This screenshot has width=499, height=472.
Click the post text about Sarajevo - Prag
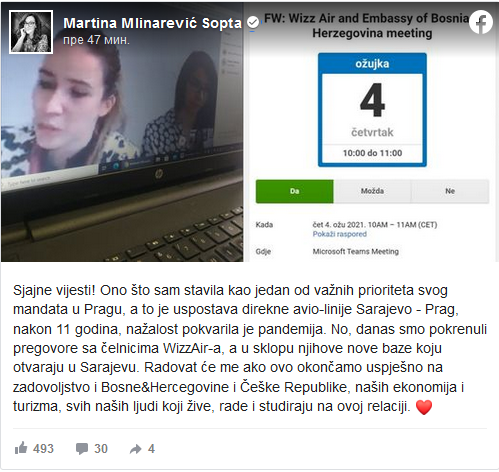(250, 348)
